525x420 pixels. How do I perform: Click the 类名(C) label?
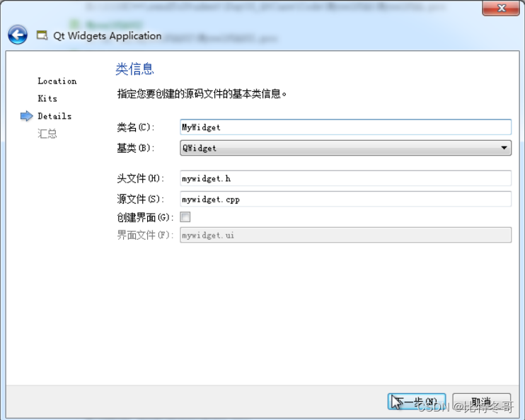(136, 127)
